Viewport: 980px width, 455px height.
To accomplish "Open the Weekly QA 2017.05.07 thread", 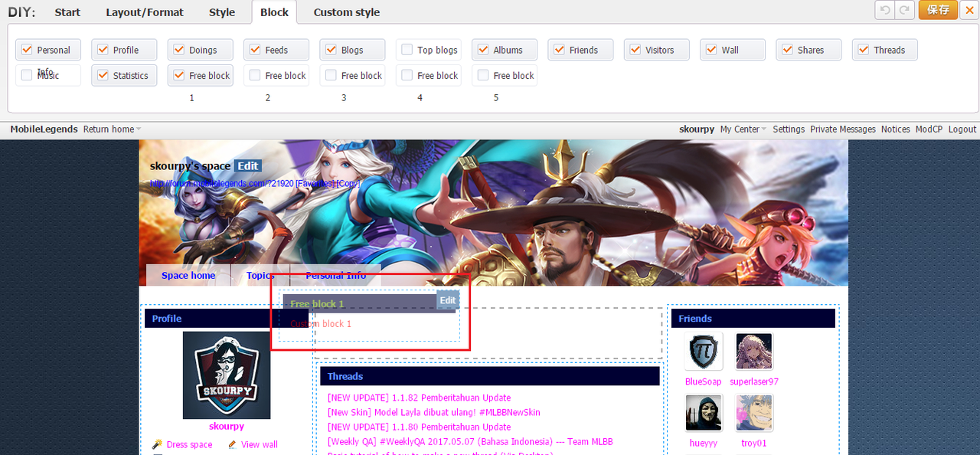I will [x=470, y=441].
